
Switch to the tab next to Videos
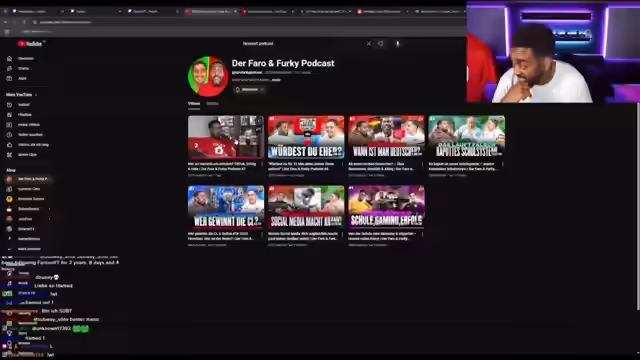pos(212,104)
